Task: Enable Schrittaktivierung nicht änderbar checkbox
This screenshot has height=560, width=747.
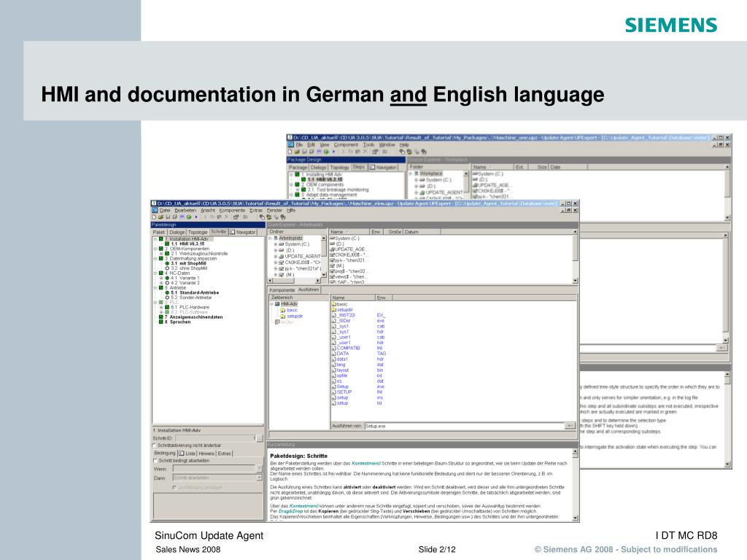Action: 155,446
